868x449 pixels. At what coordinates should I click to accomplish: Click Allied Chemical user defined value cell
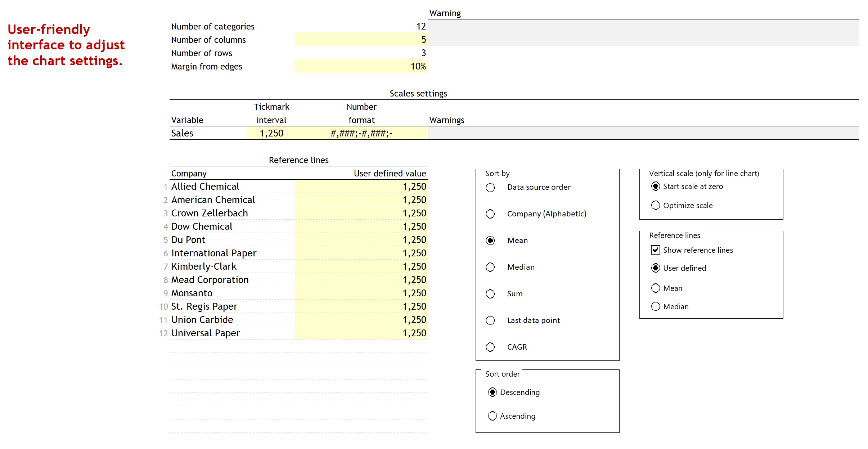[x=361, y=187]
